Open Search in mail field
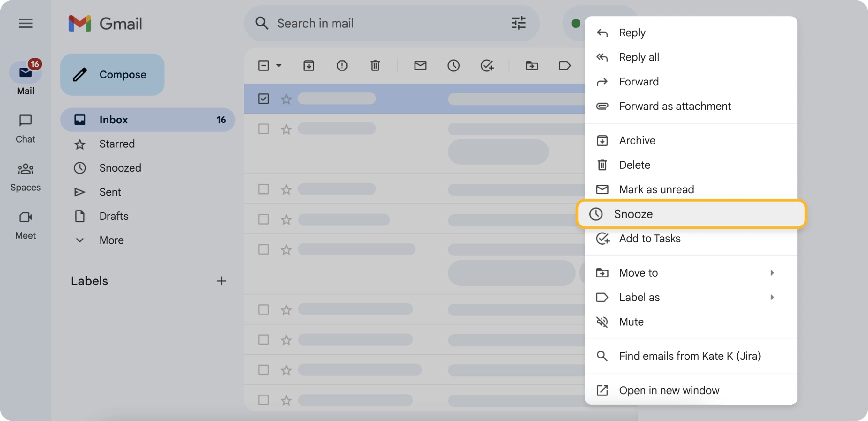The image size is (868, 421). point(370,23)
